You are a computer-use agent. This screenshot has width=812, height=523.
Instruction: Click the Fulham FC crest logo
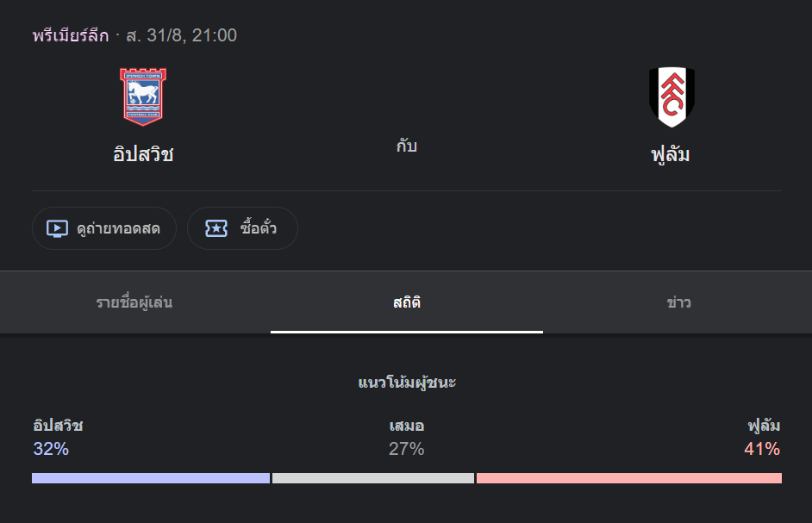point(671,97)
